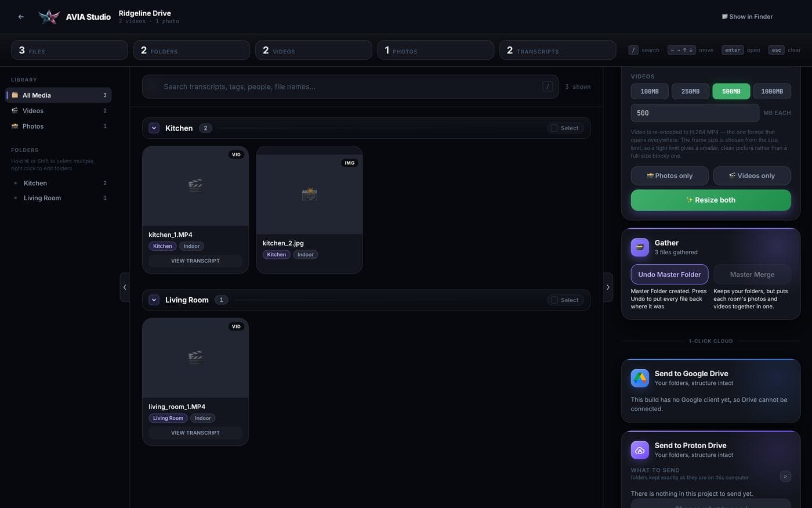Click the VID badge on living_room_1.MP4
The height and width of the screenshot is (508, 812).
point(236,326)
